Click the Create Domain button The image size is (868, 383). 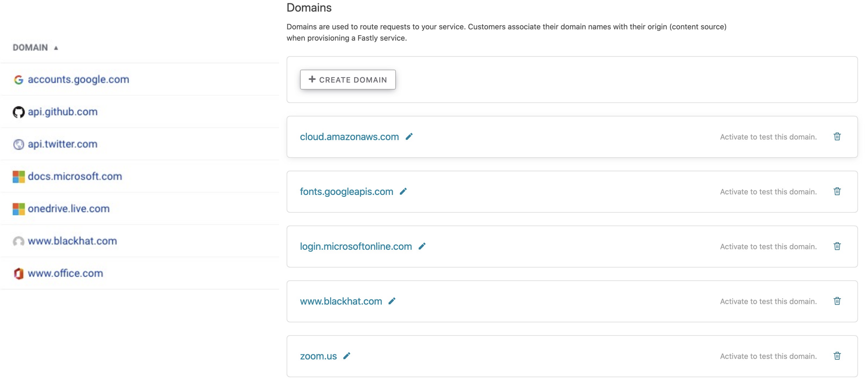[348, 79]
